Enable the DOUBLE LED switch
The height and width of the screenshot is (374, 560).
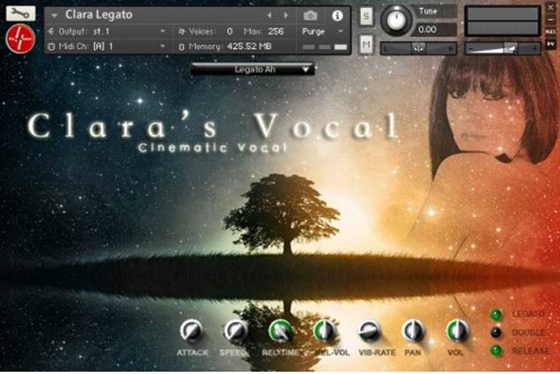tap(496, 333)
